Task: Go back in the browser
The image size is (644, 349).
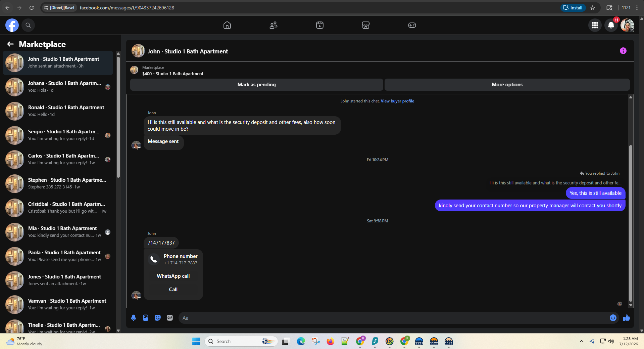Action: pos(7,8)
